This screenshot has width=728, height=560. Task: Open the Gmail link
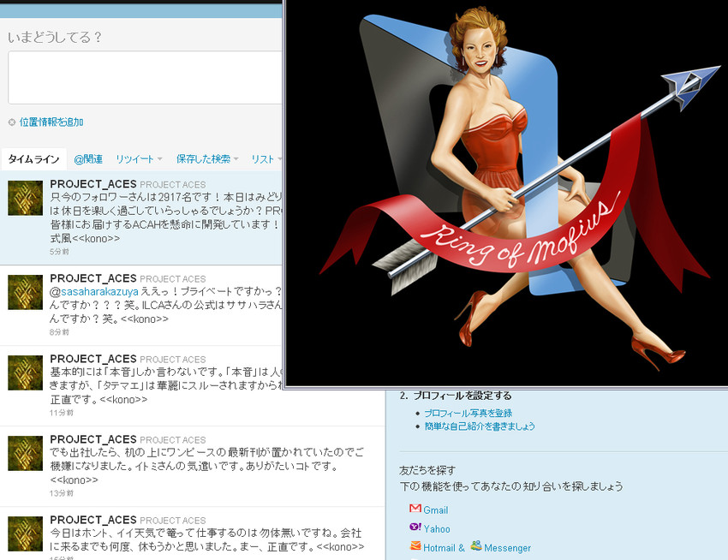tap(435, 509)
